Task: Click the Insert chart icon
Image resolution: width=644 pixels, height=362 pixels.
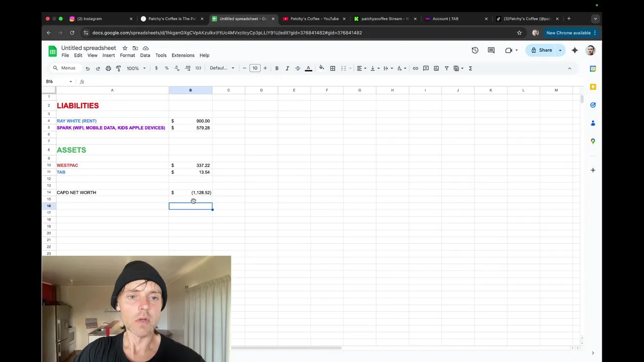Action: [436, 68]
